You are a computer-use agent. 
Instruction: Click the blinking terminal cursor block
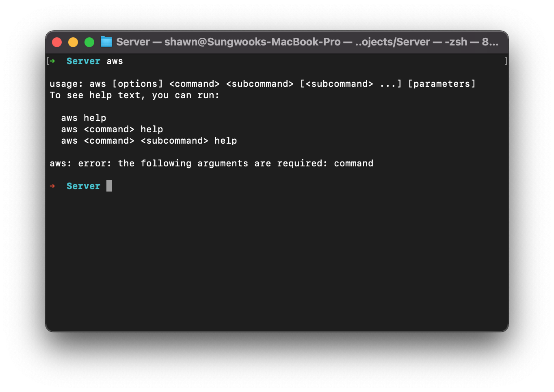(x=109, y=186)
